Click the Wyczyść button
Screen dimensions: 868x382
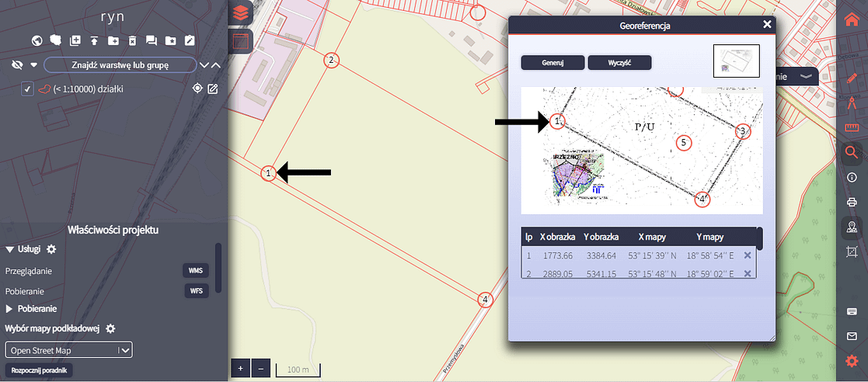click(x=619, y=62)
